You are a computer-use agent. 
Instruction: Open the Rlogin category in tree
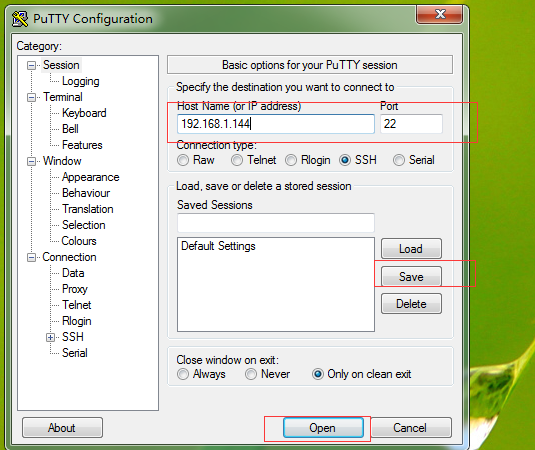pyautogui.click(x=76, y=321)
